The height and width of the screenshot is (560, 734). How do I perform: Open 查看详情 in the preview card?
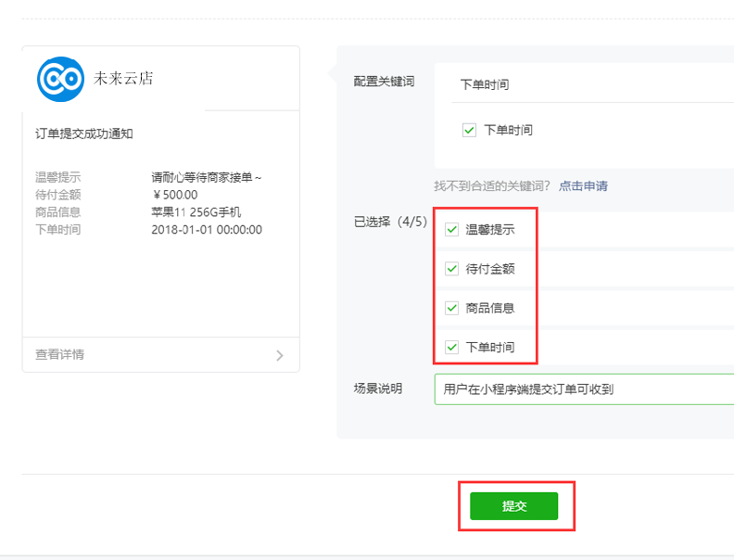(x=60, y=354)
